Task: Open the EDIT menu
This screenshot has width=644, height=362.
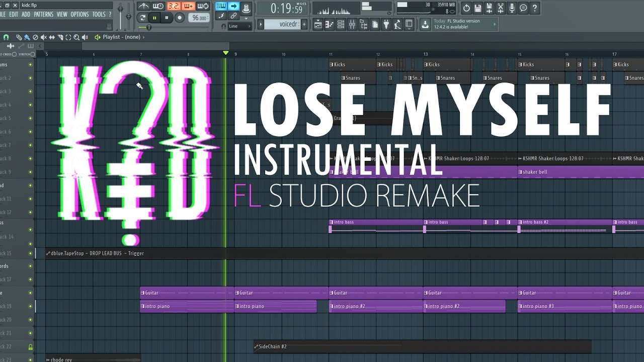Action: click(x=14, y=15)
